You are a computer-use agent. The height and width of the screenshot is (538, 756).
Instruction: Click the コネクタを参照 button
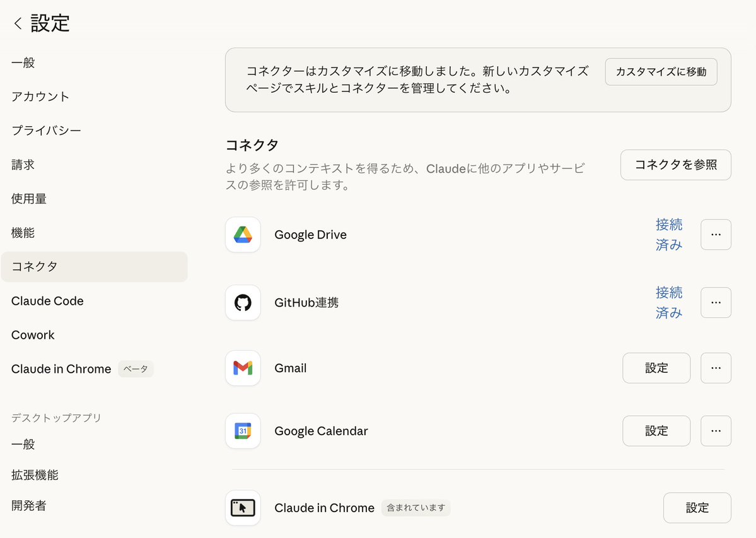click(x=675, y=165)
